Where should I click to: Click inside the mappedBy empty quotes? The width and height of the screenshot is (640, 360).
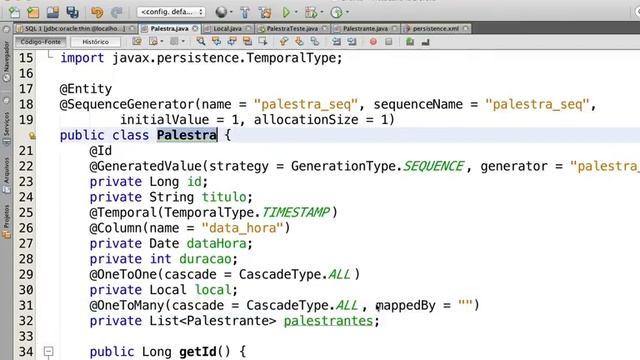pos(465,304)
